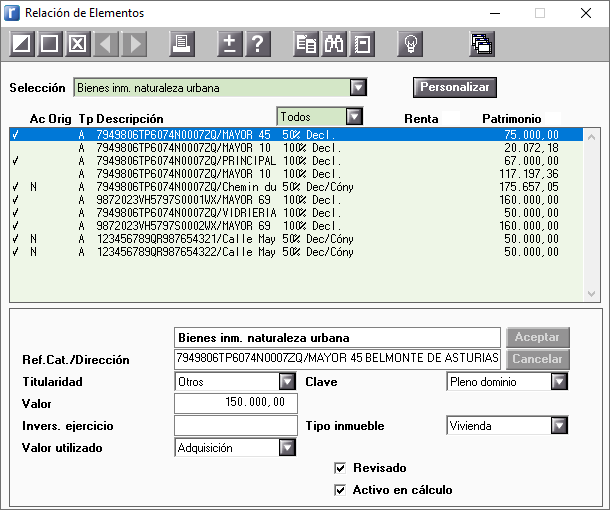
Task: Select row MAYOR 10 with 117.197,36
Action: coord(296,174)
